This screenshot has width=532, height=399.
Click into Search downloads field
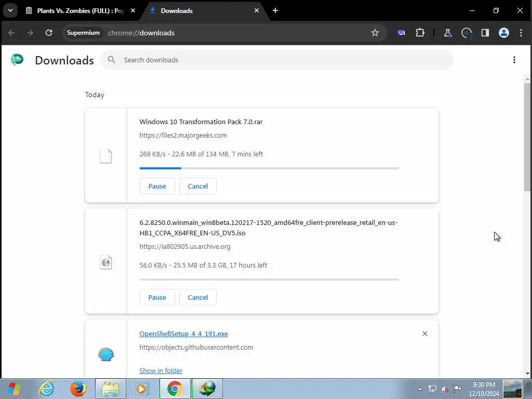(x=277, y=60)
